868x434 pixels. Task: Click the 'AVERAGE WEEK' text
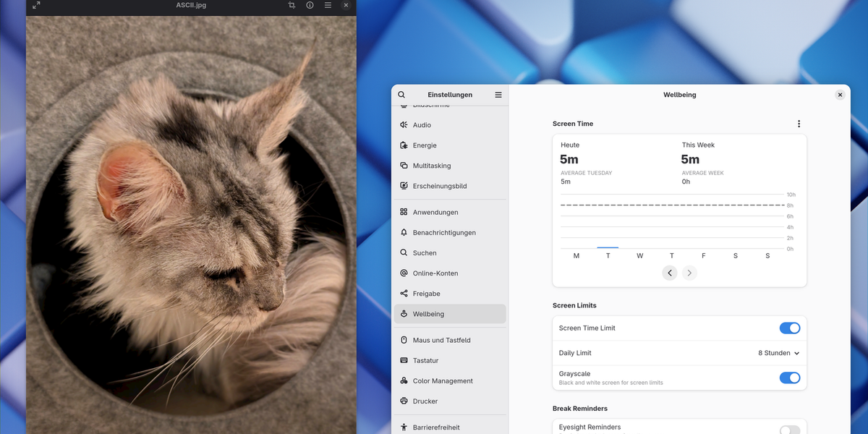click(x=703, y=173)
